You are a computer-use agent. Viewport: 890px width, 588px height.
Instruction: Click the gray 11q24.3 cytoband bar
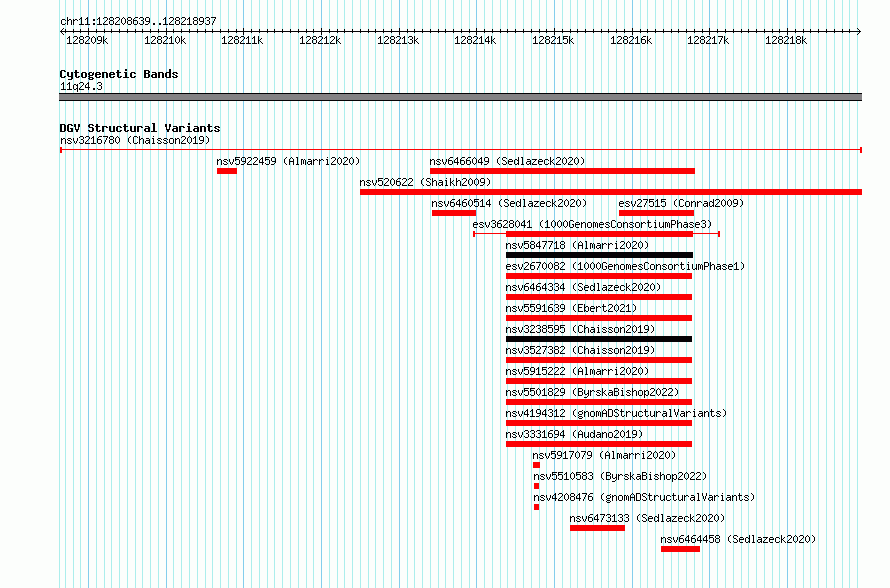(x=460, y=97)
